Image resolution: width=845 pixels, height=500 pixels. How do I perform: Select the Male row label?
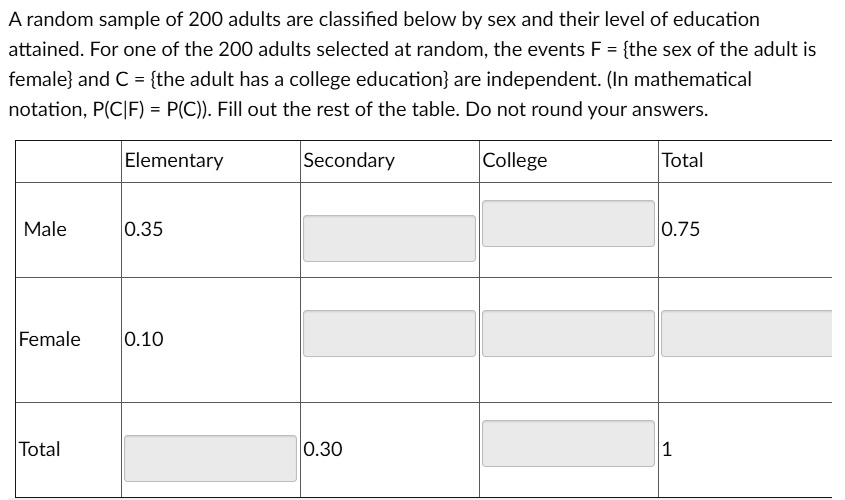[45, 229]
